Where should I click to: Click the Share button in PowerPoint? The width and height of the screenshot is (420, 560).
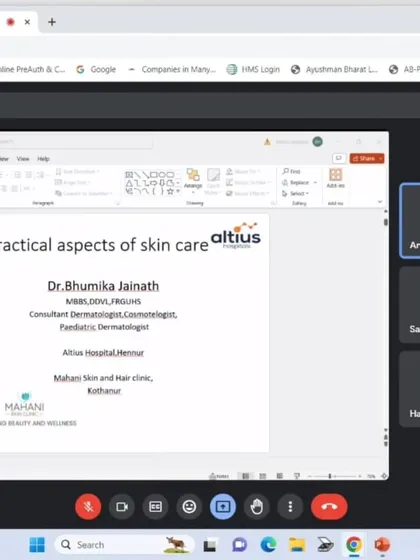pyautogui.click(x=364, y=158)
